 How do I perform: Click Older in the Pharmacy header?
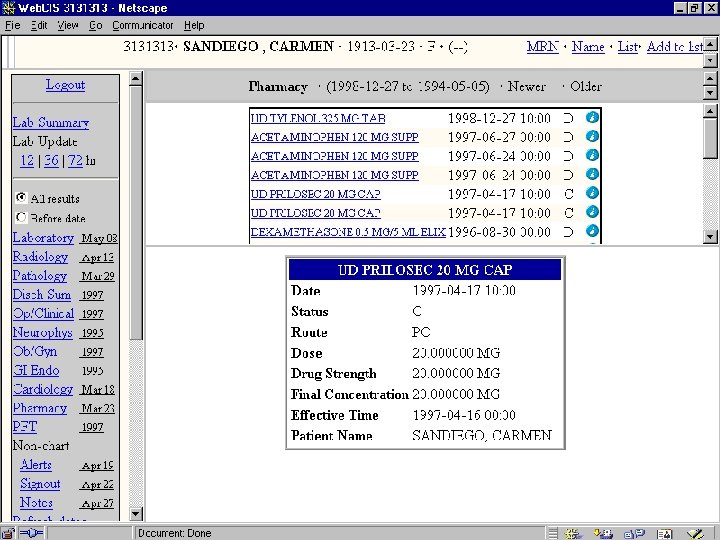586,86
